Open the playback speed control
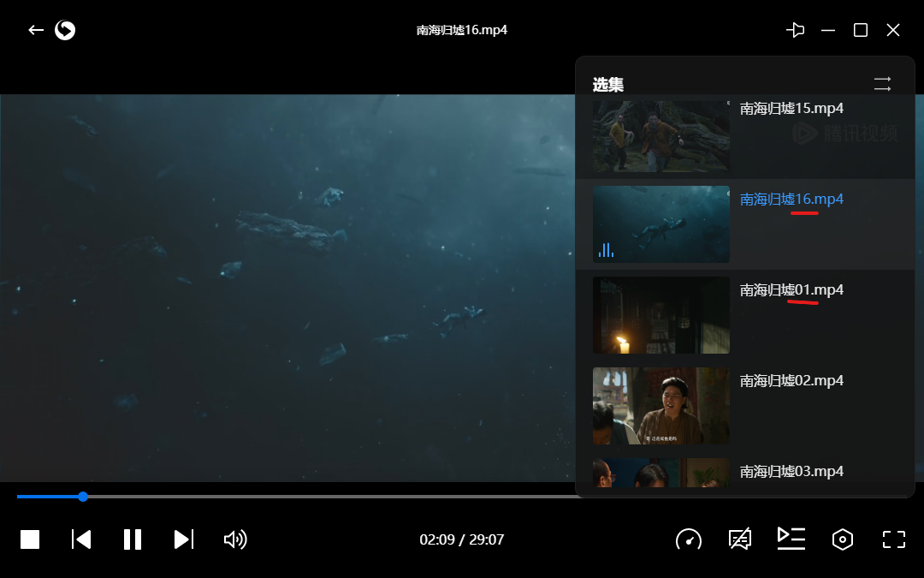The height and width of the screenshot is (578, 924). 689,539
